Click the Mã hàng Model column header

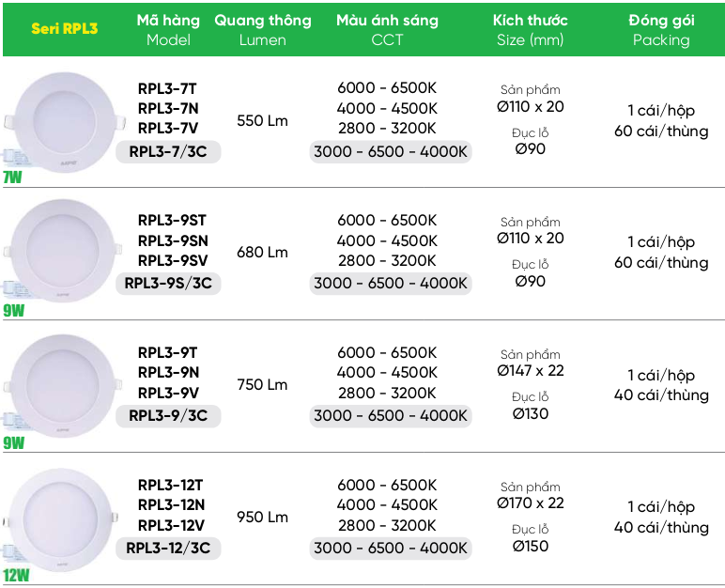(x=168, y=29)
